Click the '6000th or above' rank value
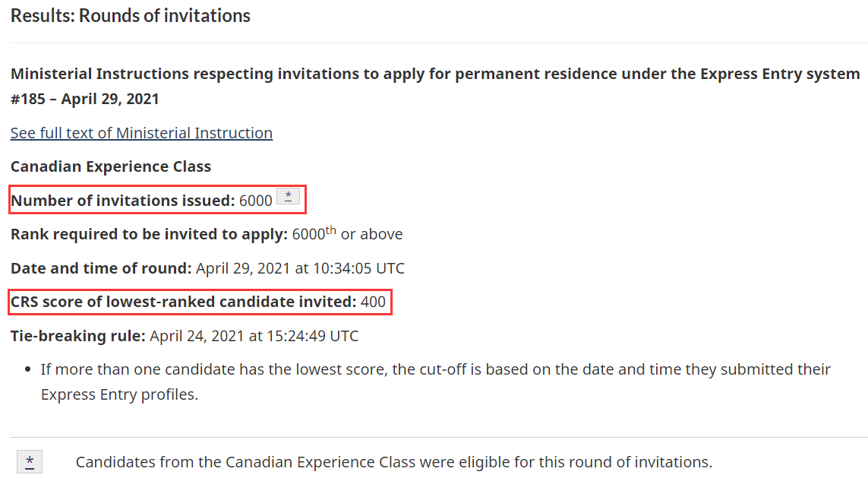Viewport: 868px width, 478px height. tap(347, 234)
